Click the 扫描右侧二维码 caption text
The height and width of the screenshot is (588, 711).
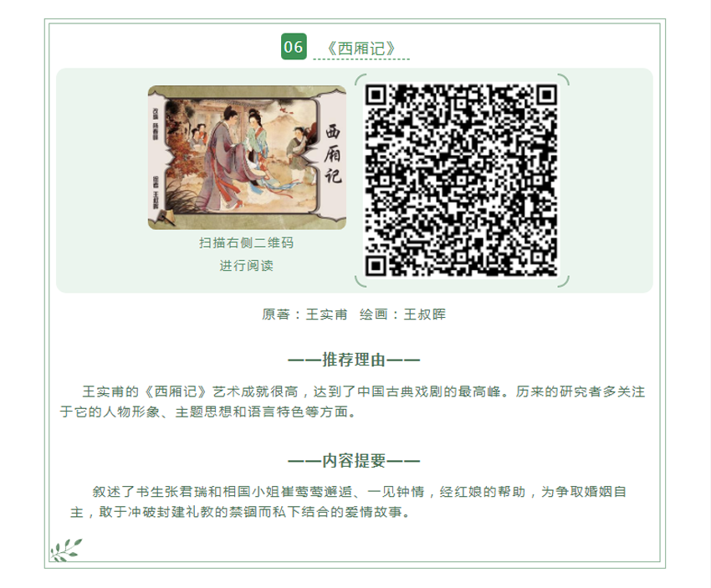click(x=246, y=243)
